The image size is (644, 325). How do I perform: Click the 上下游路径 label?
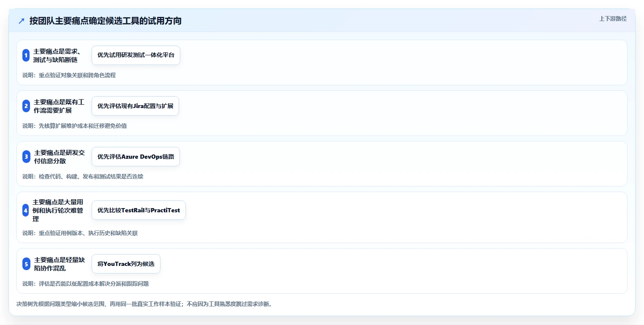coord(613,19)
